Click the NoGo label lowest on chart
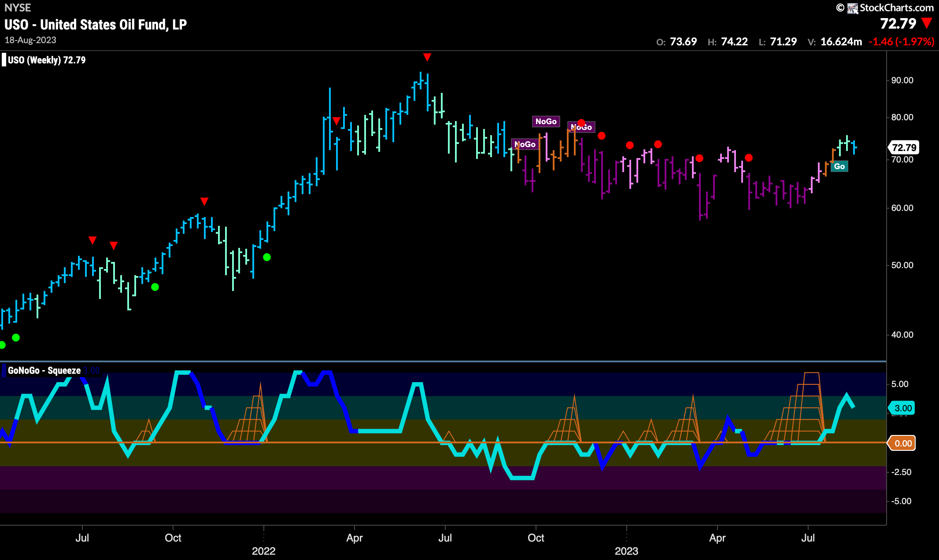 coord(525,144)
